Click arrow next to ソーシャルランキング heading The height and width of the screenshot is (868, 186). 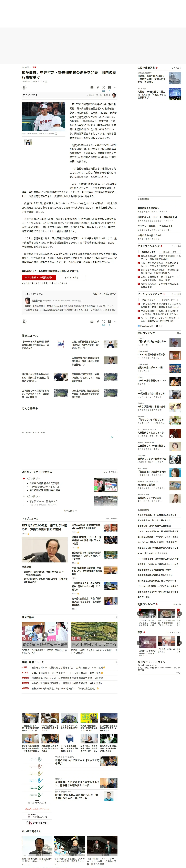(164, 294)
